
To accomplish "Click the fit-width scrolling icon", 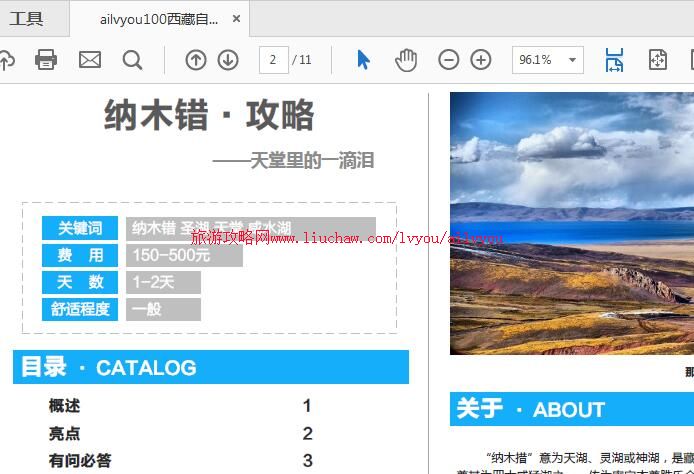I will coord(614,60).
